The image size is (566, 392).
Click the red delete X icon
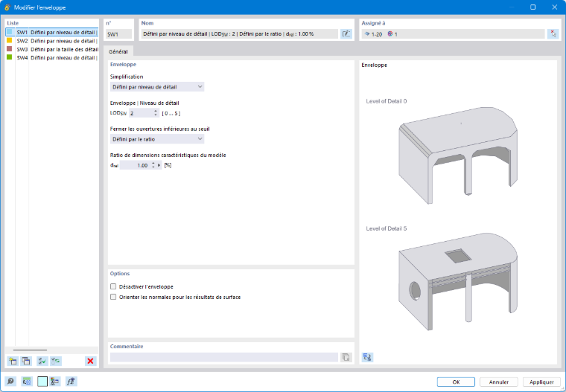click(x=91, y=361)
